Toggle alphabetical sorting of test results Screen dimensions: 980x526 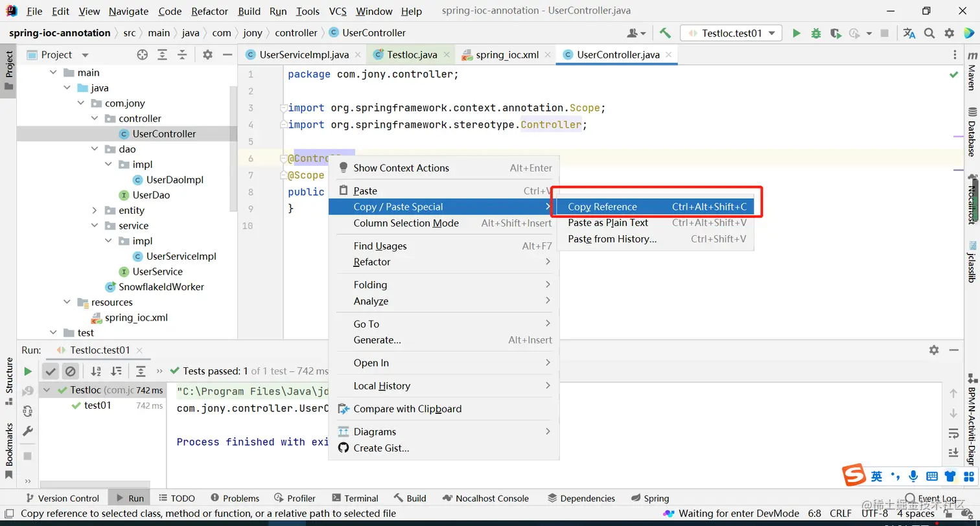tap(96, 371)
